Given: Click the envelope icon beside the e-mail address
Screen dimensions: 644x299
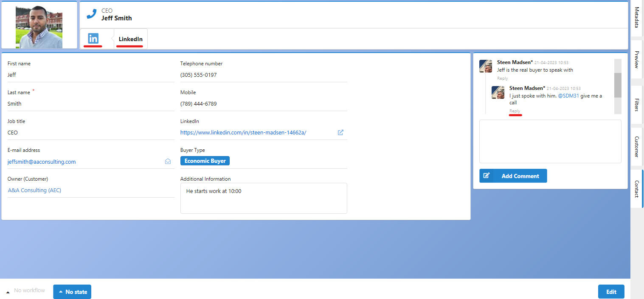Looking at the screenshot, I should click(x=168, y=161).
